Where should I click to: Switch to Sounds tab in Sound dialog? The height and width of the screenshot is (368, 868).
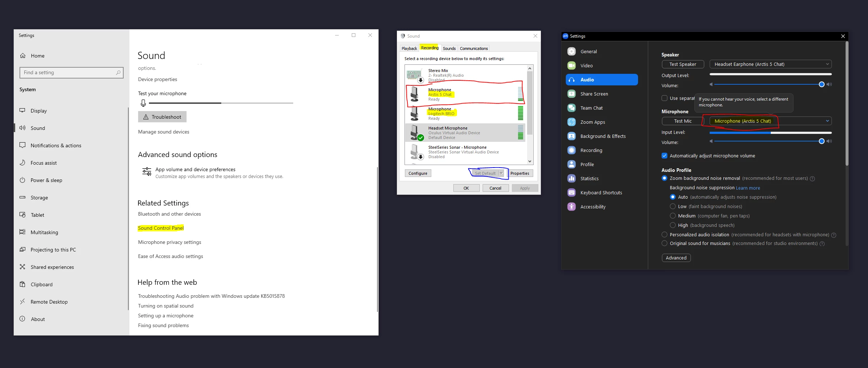click(x=449, y=48)
